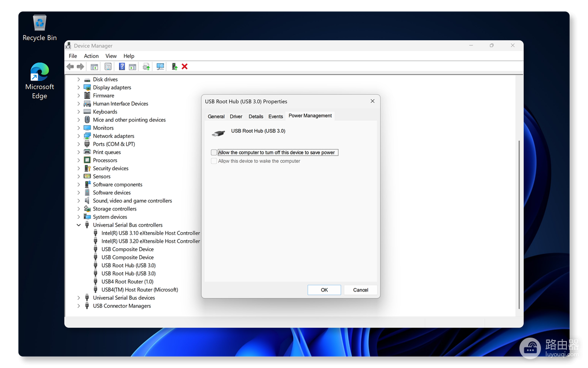588x368 pixels.
Task: Click the Update device driver gear icon
Action: click(x=146, y=67)
